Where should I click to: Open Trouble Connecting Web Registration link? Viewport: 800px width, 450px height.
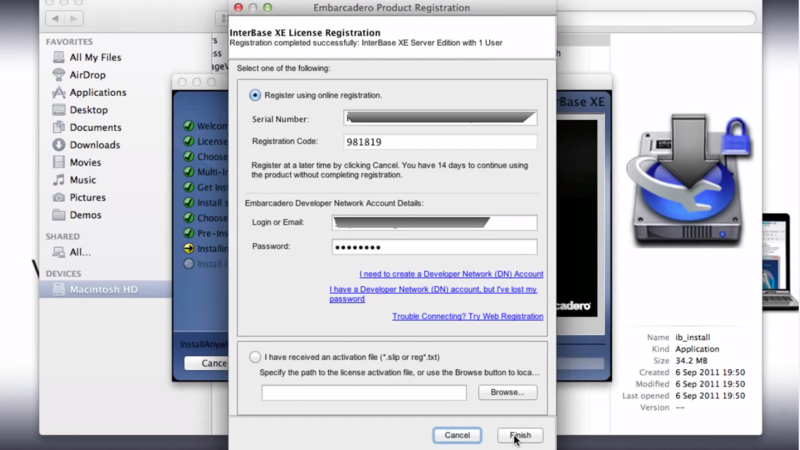pyautogui.click(x=467, y=316)
